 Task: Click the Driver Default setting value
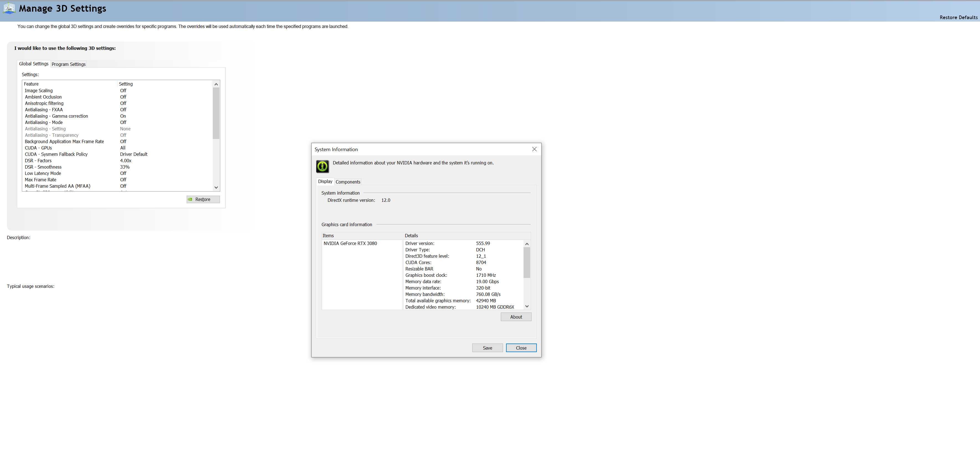[x=134, y=154]
